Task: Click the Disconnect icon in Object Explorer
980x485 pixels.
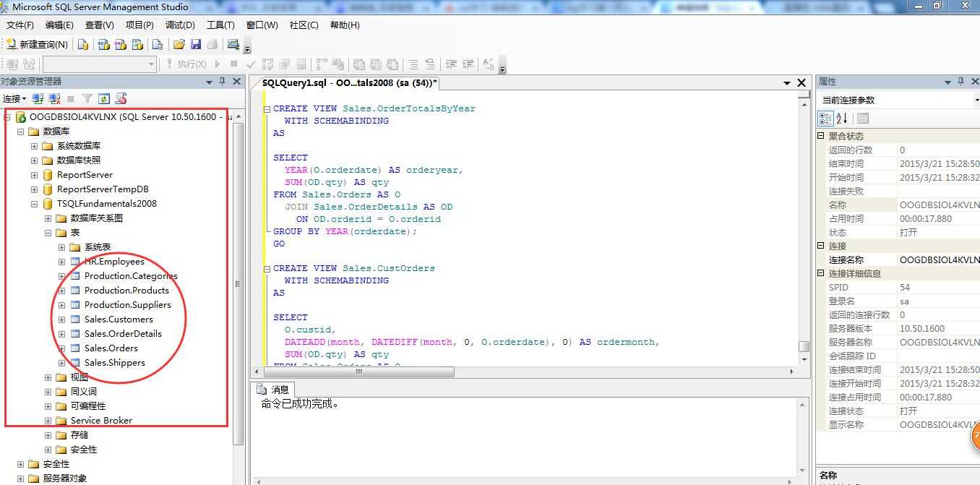Action: (x=54, y=98)
